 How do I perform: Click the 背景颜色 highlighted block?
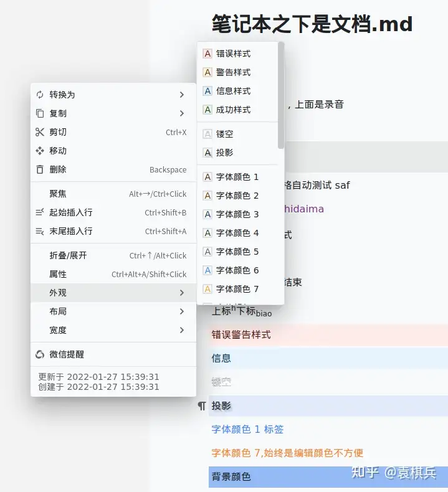point(328,477)
